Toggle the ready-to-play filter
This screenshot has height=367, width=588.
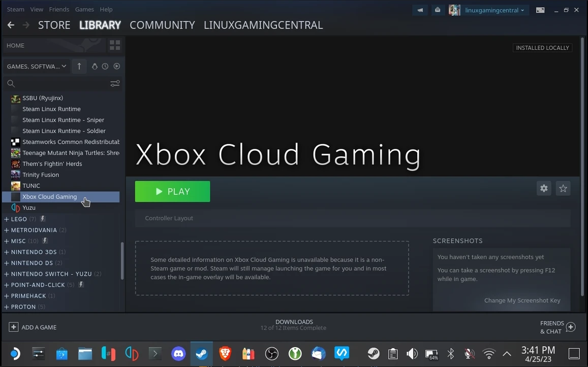116,66
